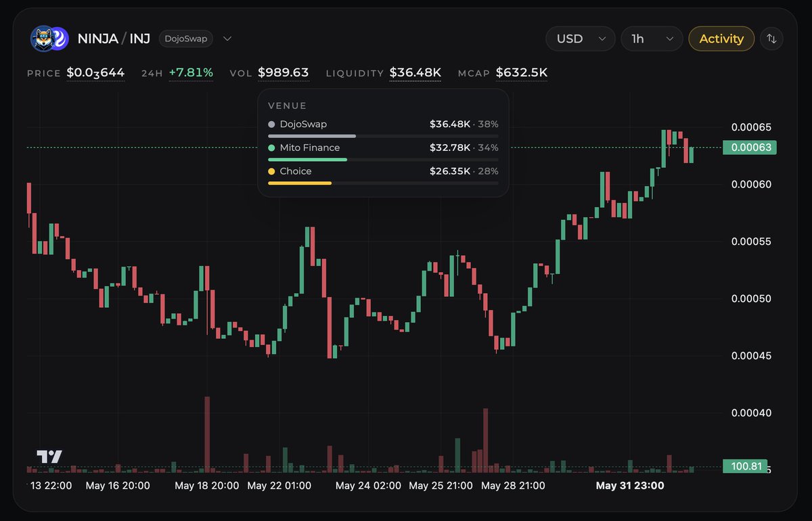
Task: Click the NINJA token logo icon
Action: click(42, 39)
